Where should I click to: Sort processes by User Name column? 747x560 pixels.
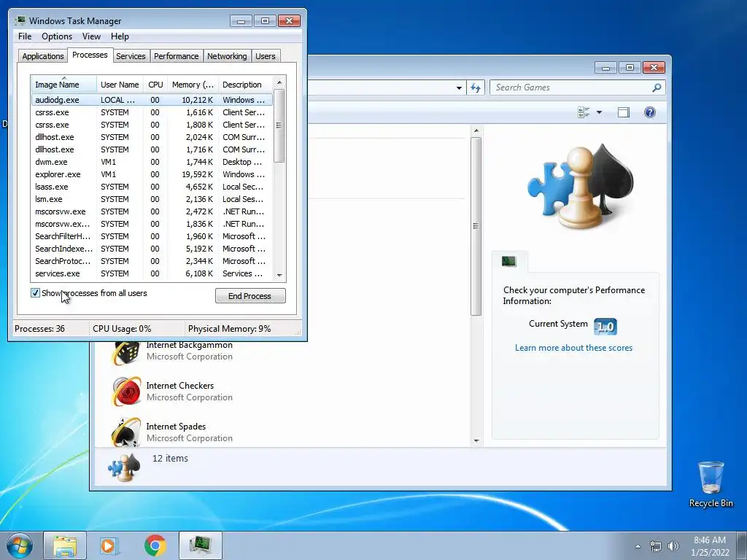tap(120, 85)
